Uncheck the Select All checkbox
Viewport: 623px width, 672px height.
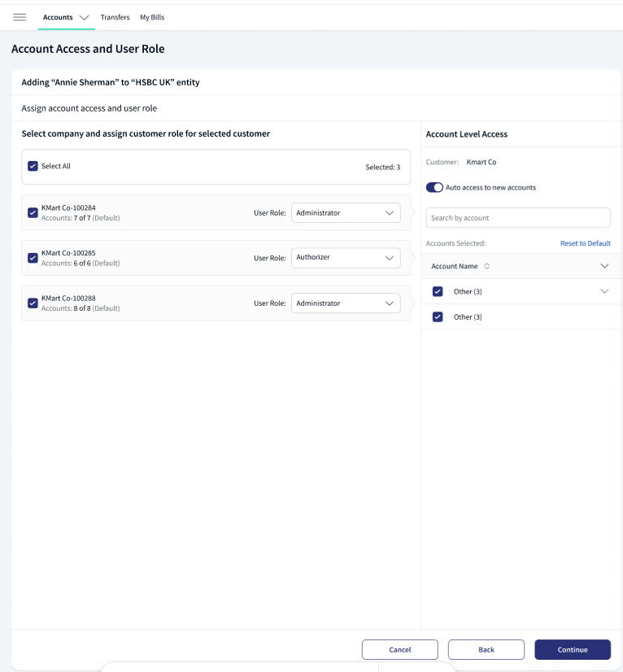33,166
